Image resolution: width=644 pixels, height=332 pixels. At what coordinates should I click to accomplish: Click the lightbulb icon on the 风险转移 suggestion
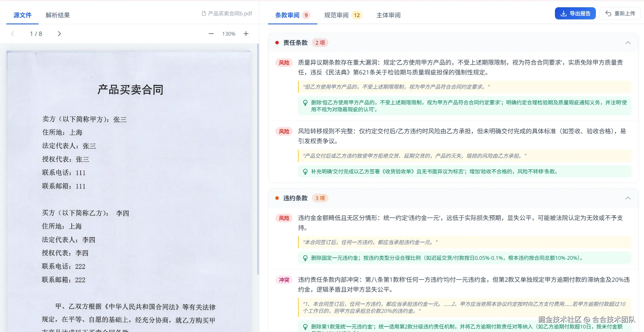click(305, 171)
